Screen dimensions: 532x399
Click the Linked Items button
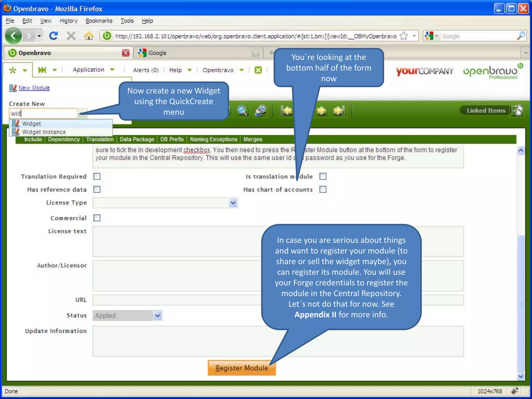click(x=486, y=111)
